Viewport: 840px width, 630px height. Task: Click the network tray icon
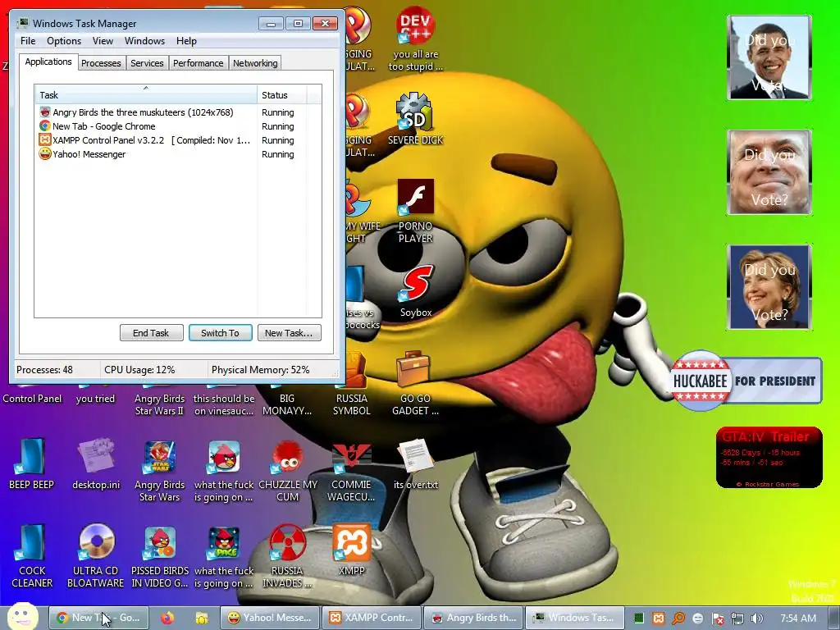tap(737, 619)
